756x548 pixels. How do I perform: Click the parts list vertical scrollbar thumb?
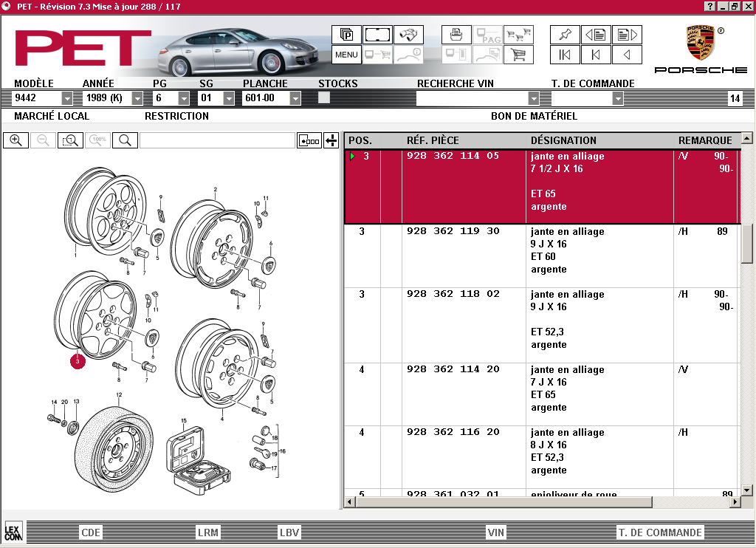[x=746, y=243]
